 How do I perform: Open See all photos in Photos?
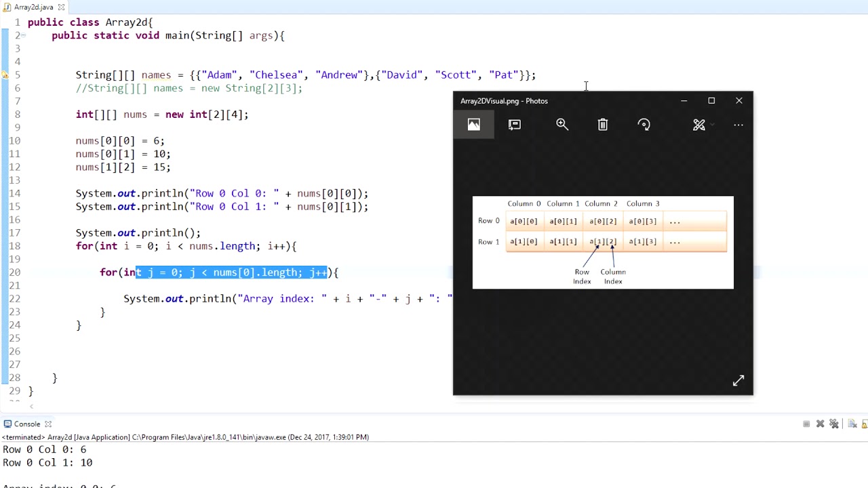pos(473,125)
